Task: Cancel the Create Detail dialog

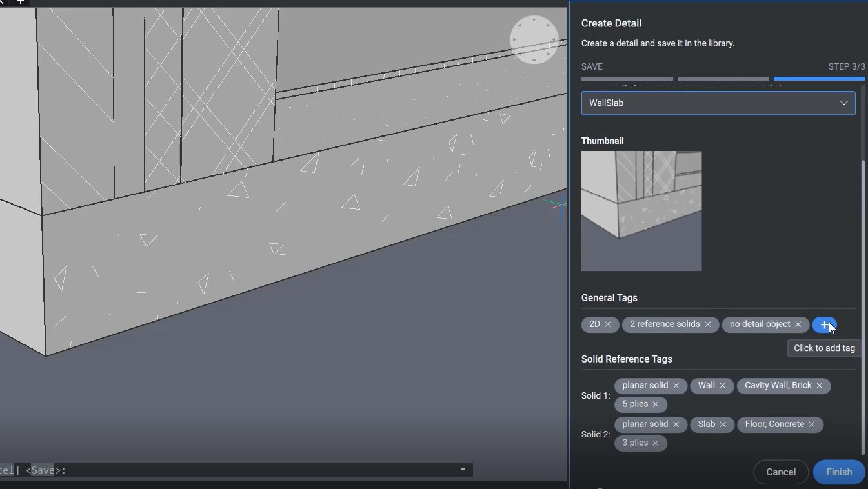Action: (781, 472)
